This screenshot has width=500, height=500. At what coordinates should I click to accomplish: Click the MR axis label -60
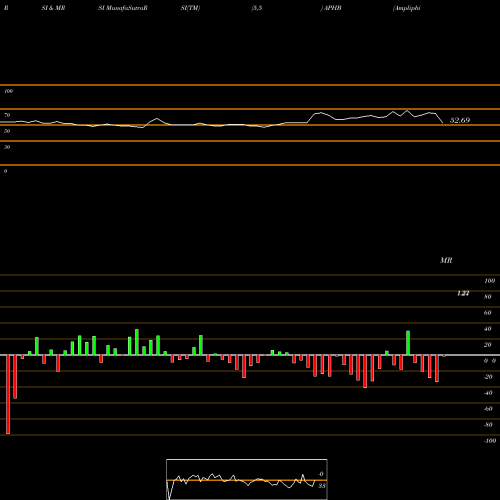[x=488, y=409]
